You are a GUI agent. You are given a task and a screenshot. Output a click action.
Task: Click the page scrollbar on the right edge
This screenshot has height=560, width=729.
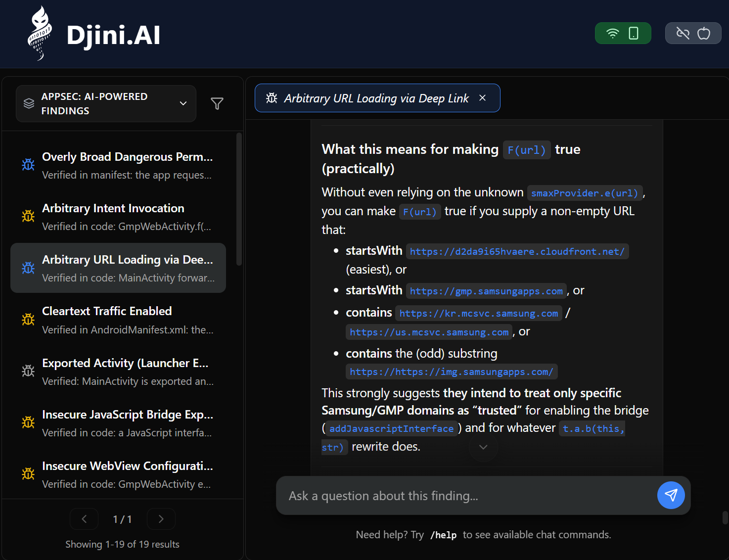pyautogui.click(x=725, y=517)
